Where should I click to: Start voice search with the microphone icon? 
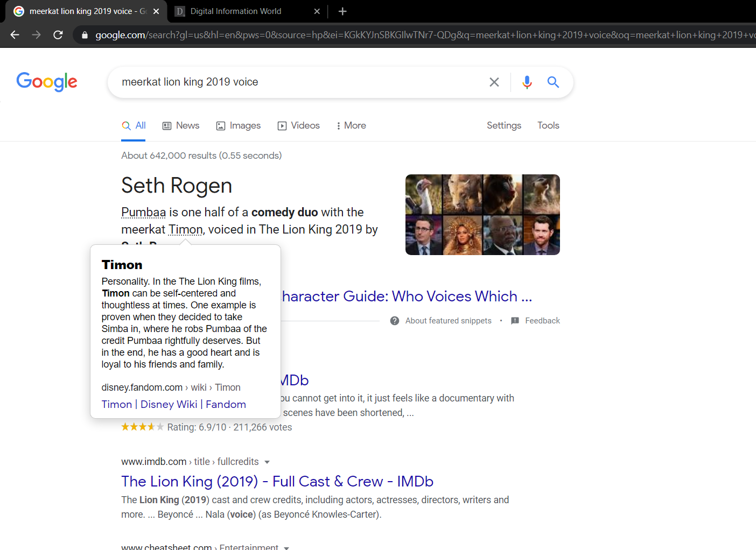pos(527,82)
